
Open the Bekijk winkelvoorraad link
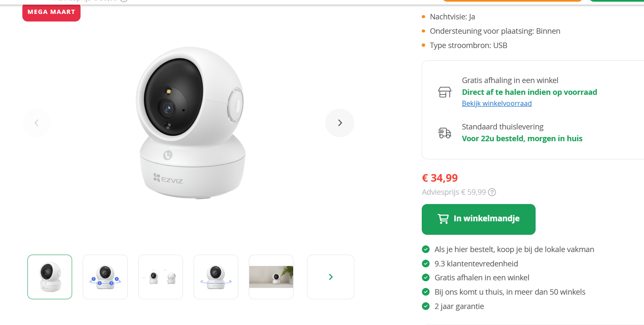496,103
